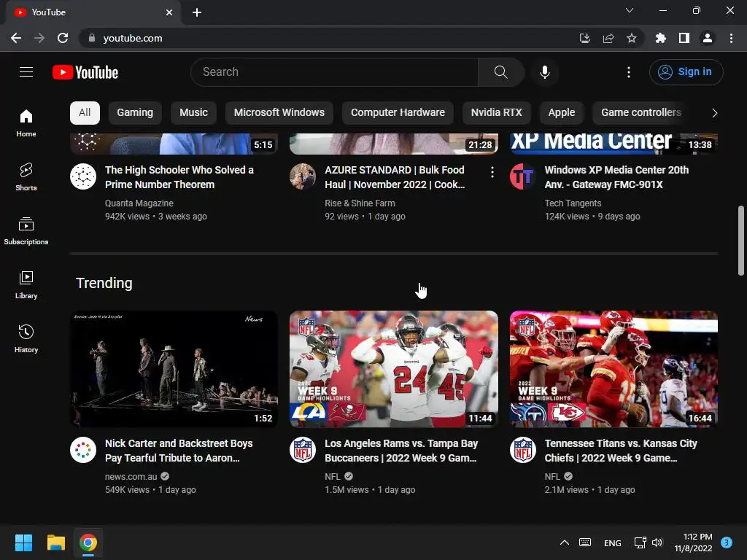Open Los Angeles Rams vs. Tampa Bay title

[401, 451]
